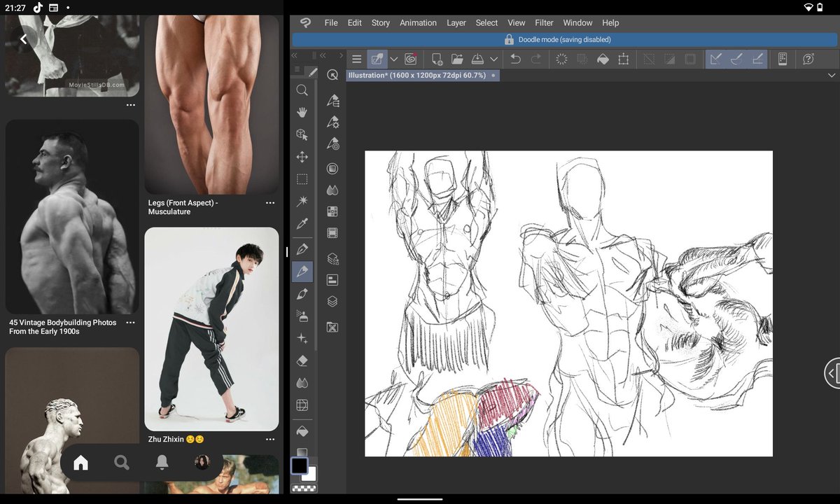Open the hamburger menu in command bar

[x=357, y=59]
